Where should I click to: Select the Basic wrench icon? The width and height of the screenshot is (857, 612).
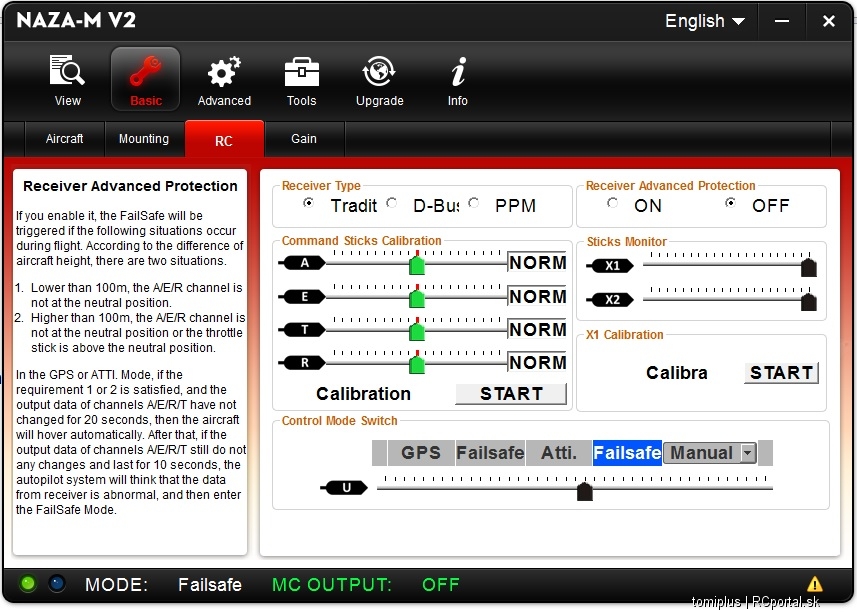(145, 72)
